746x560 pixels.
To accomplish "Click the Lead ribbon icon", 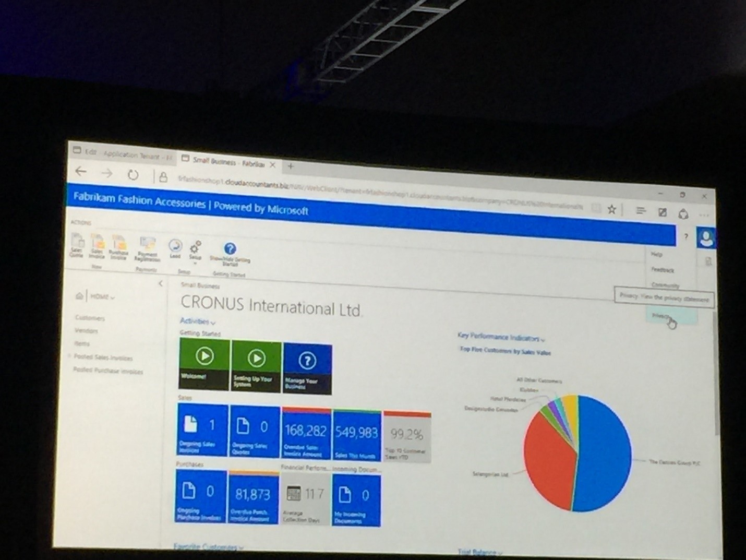I will [x=175, y=248].
